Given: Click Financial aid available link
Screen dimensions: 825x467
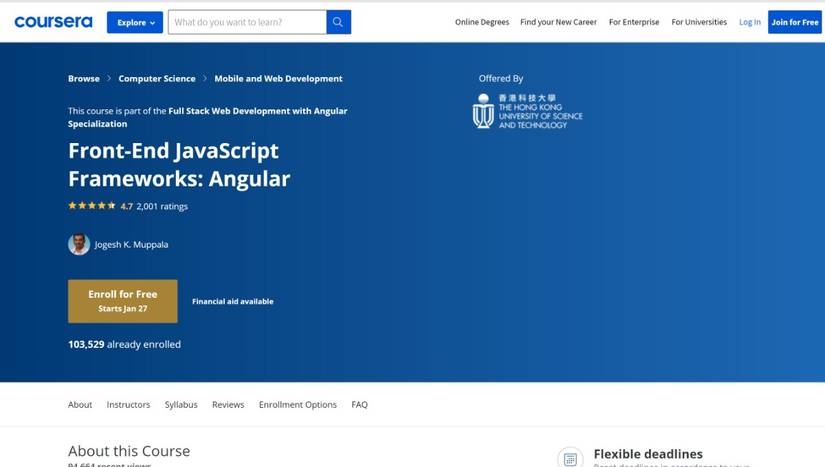Looking at the screenshot, I should [233, 301].
